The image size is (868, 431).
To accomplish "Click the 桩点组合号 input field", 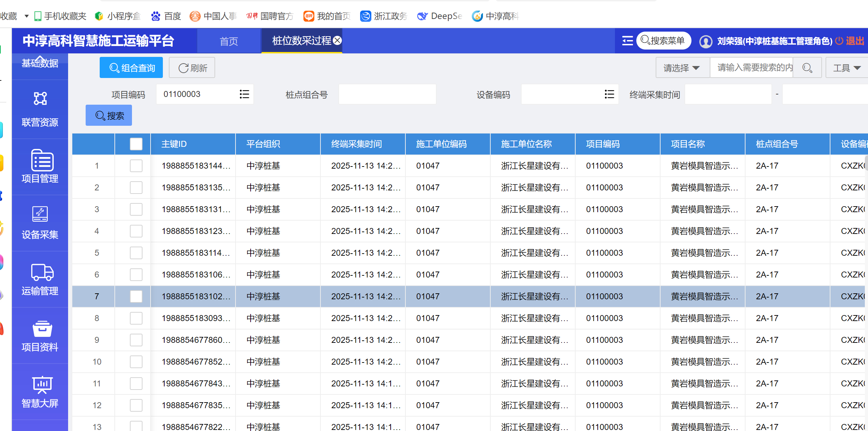I will (x=387, y=94).
